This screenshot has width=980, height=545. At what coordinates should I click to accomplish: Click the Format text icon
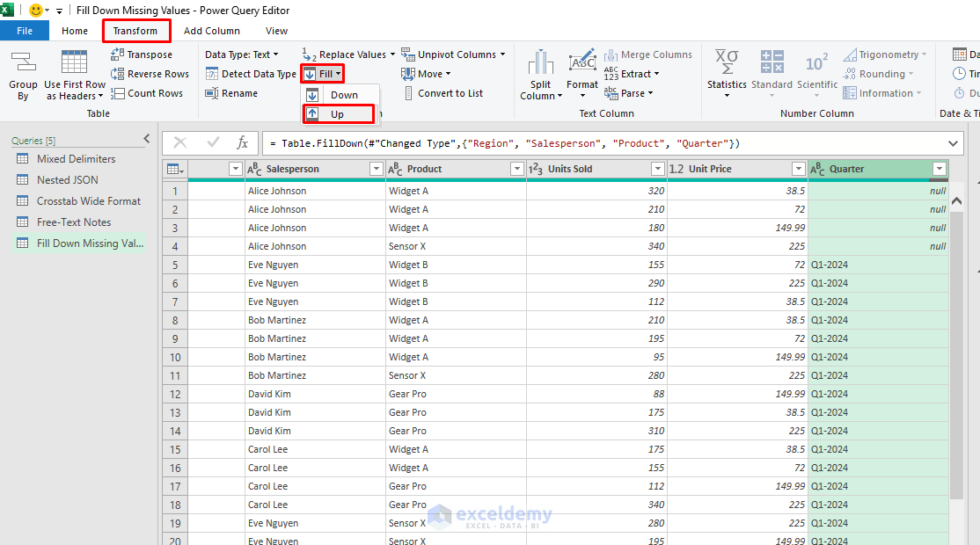click(582, 62)
